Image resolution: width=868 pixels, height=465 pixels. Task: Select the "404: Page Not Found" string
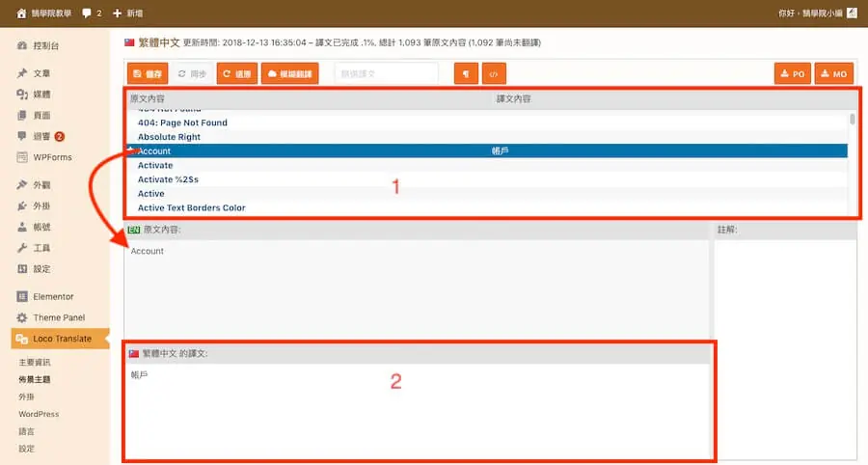487,123
